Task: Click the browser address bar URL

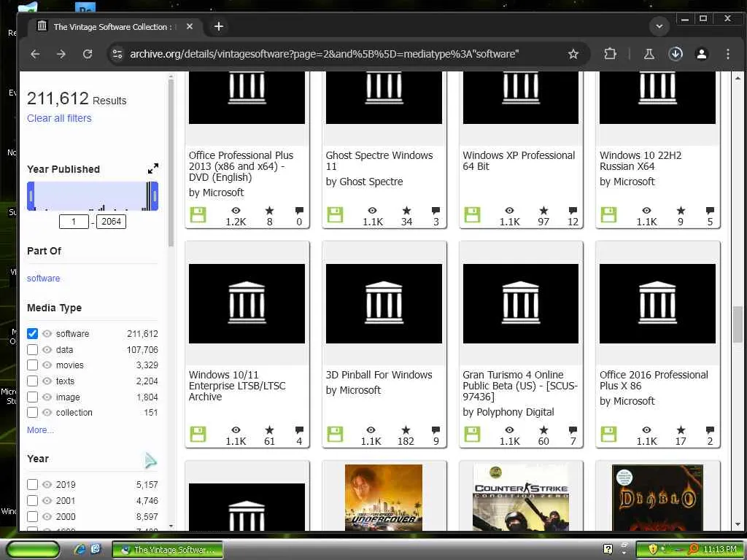Action: (324, 54)
